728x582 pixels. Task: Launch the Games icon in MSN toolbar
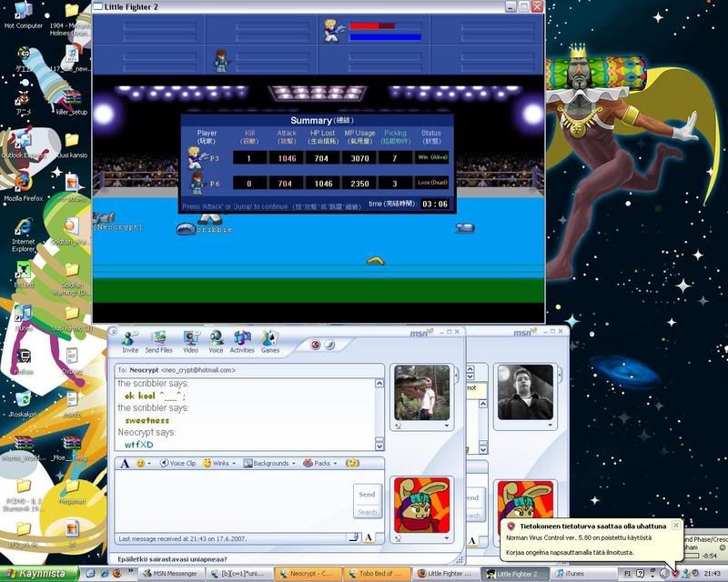click(270, 341)
